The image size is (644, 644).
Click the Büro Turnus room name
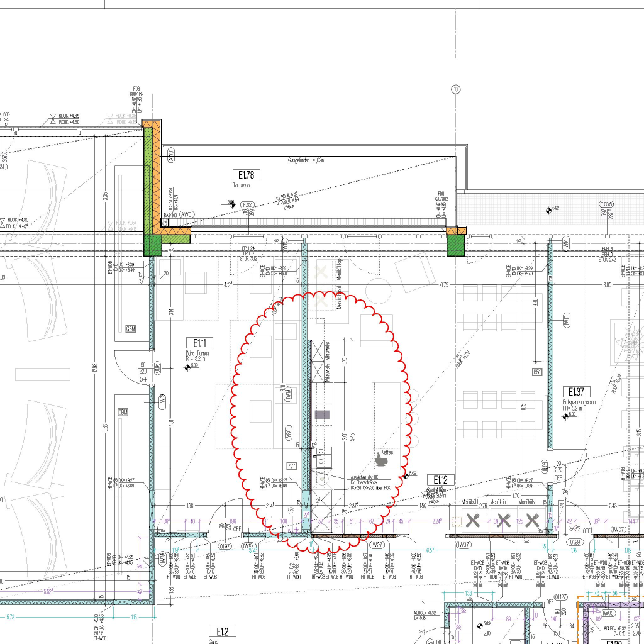197,353
